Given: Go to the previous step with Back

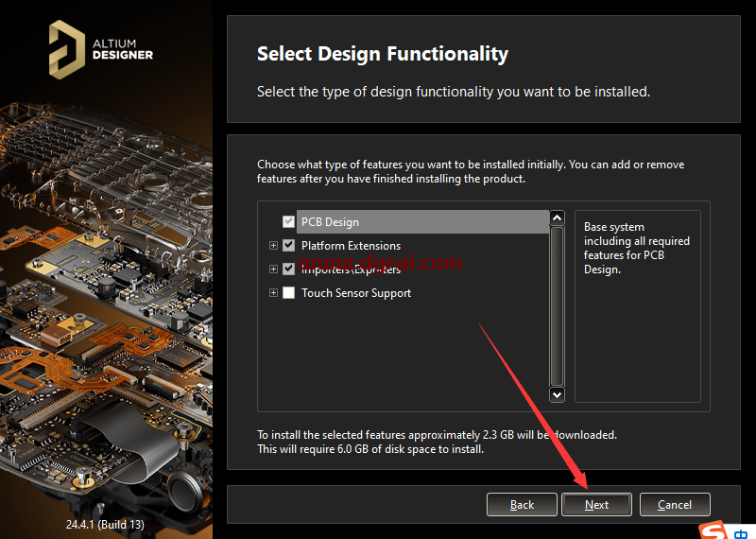Looking at the screenshot, I should tap(522, 505).
